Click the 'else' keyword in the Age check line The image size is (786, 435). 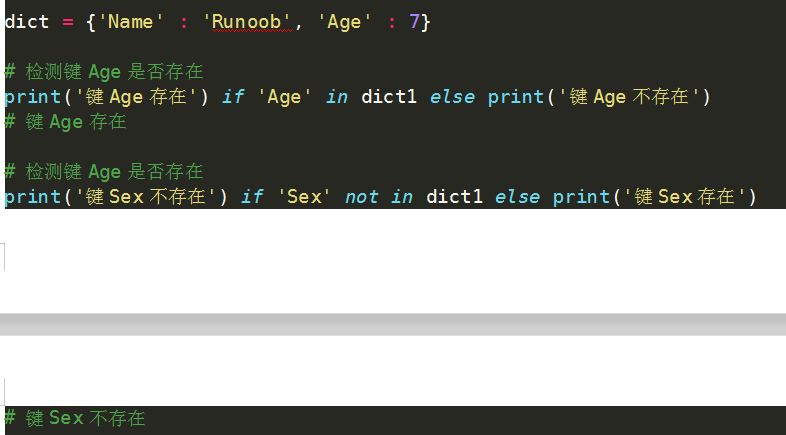click(453, 97)
